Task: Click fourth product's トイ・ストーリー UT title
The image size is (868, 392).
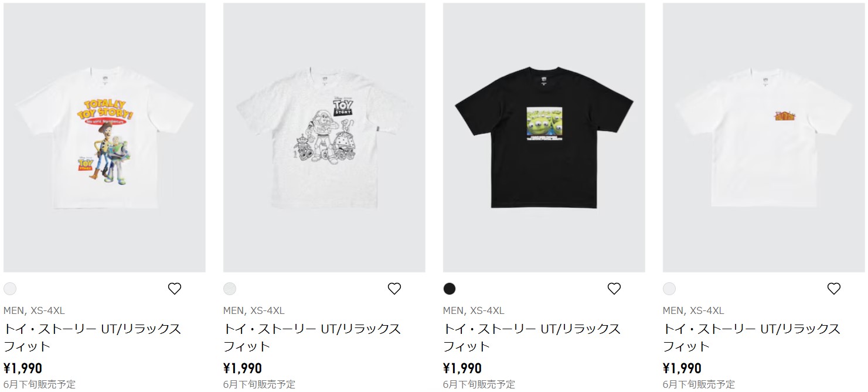Action: coord(752,337)
